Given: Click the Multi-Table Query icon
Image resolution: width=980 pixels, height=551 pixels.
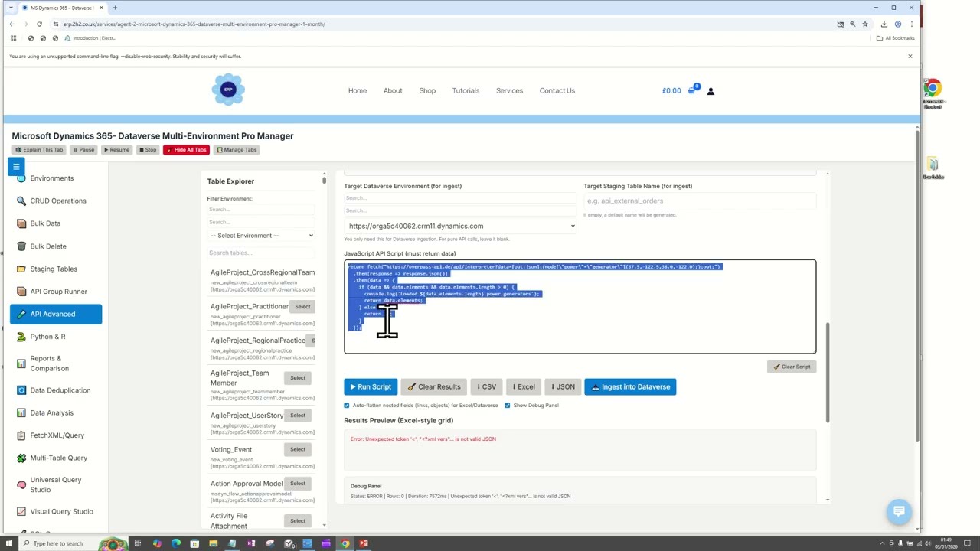Looking at the screenshot, I should click(21, 458).
